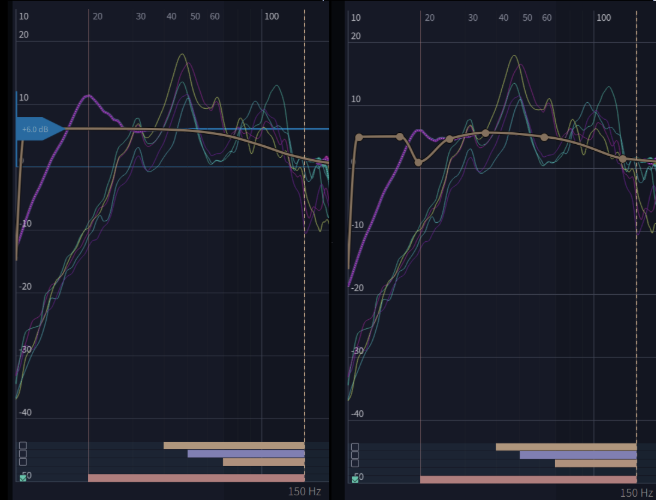Uncheck the green checked box in right graph

coord(355,479)
